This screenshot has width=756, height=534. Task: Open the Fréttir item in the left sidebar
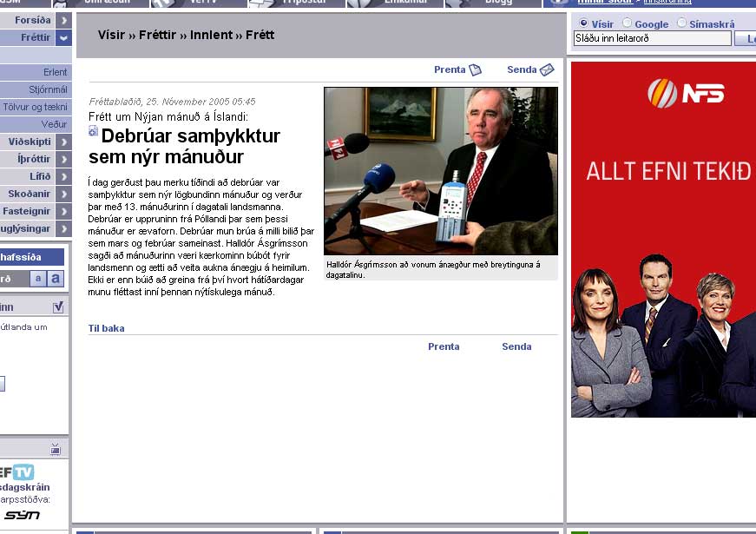[28, 37]
